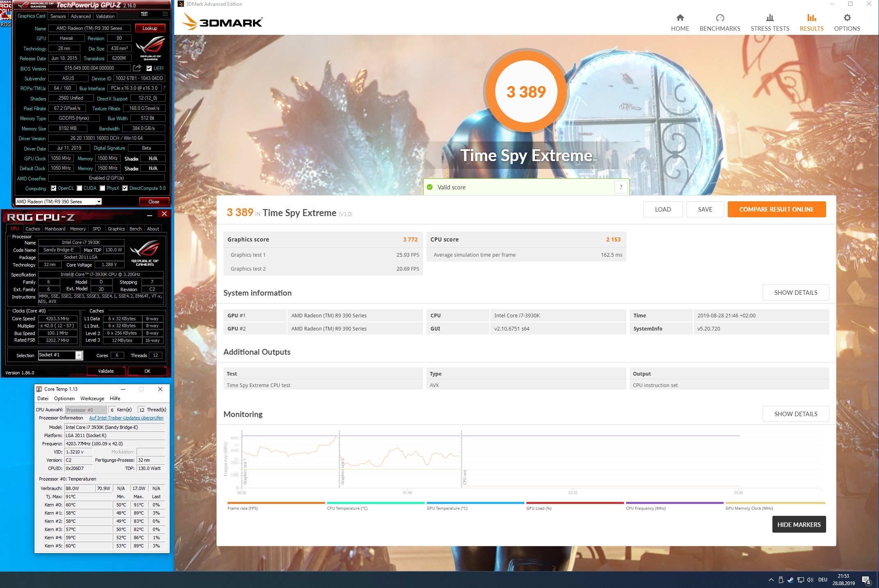Click 3DMark title bar app icon
The image size is (879, 588).
(x=181, y=4)
